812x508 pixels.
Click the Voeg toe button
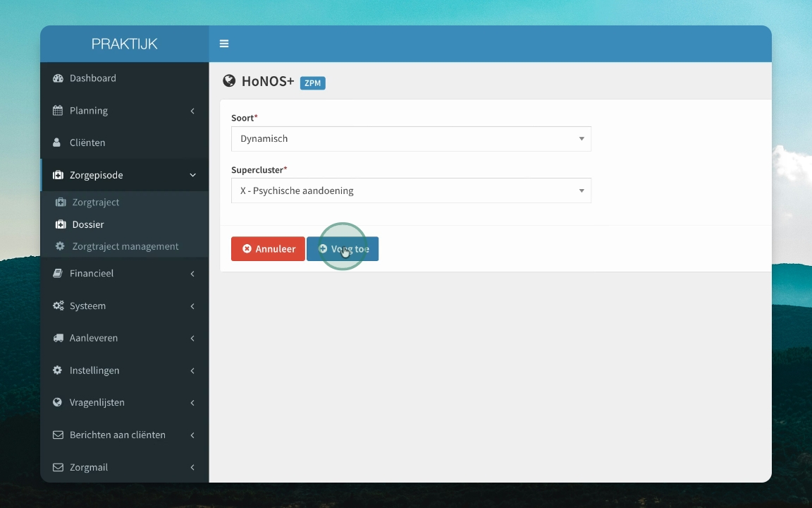pos(343,249)
